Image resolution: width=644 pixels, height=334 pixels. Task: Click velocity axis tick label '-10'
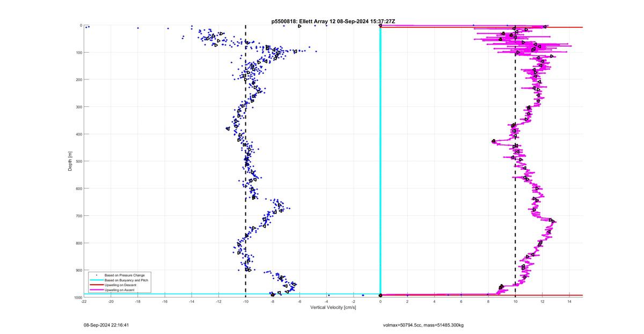(245, 301)
